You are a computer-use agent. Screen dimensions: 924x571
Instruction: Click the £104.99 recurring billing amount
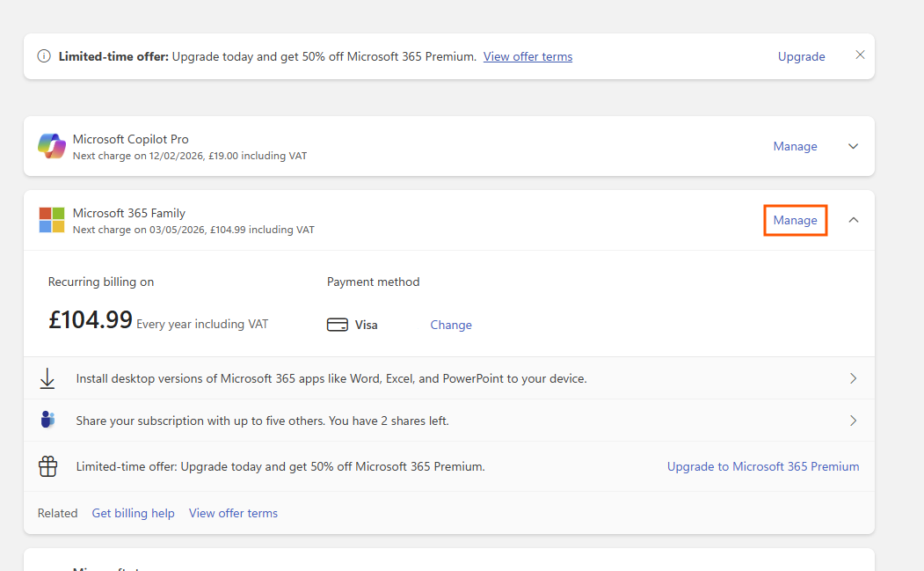point(91,319)
